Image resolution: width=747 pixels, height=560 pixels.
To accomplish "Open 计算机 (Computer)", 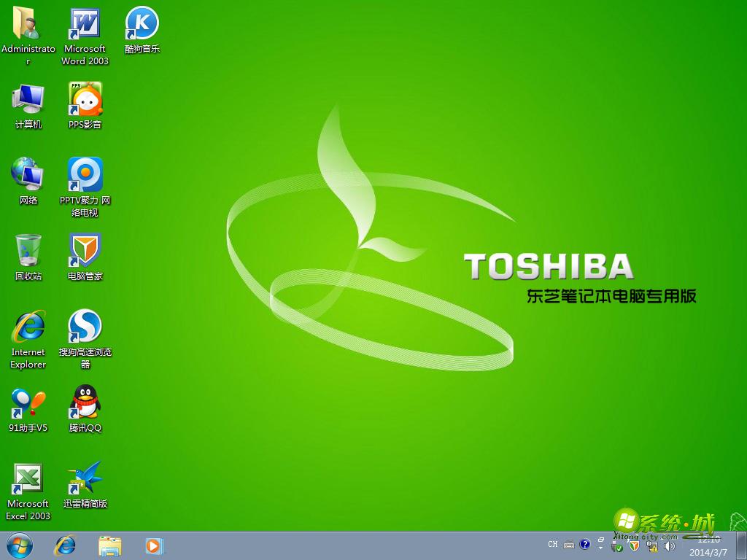I will click(28, 98).
